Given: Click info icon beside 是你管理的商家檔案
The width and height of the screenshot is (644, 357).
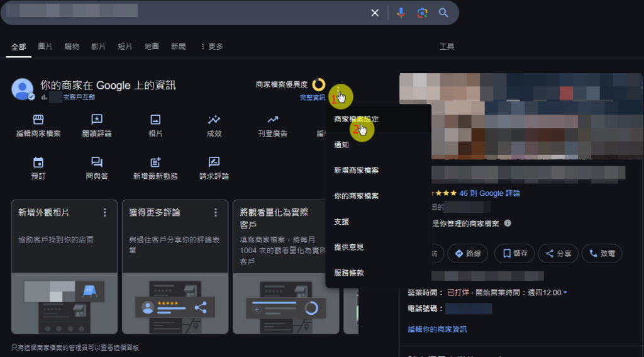Looking at the screenshot, I should 508,224.
